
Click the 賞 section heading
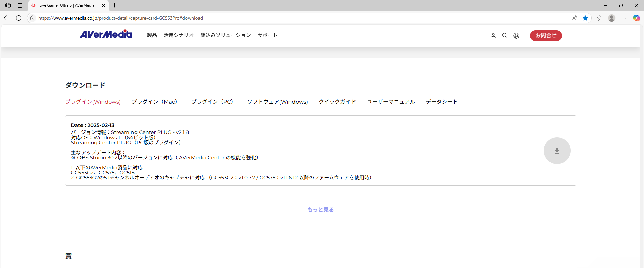point(68,256)
